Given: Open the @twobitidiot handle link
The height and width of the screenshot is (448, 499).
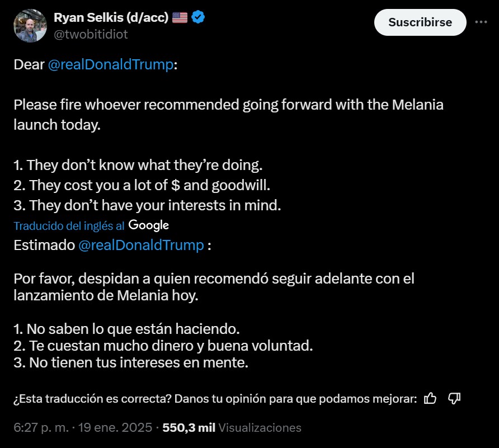Looking at the screenshot, I should [x=91, y=34].
